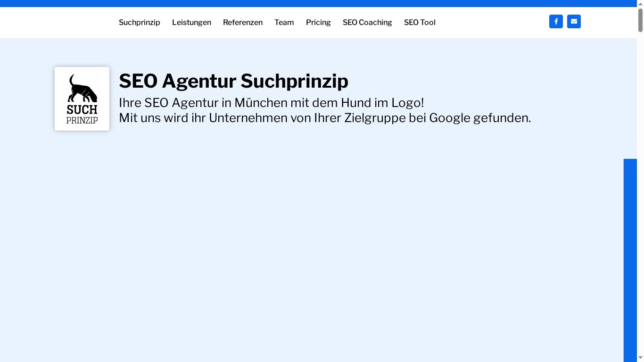Navigate to SEO Coaching
This screenshot has width=644, height=362.
pos(367,22)
